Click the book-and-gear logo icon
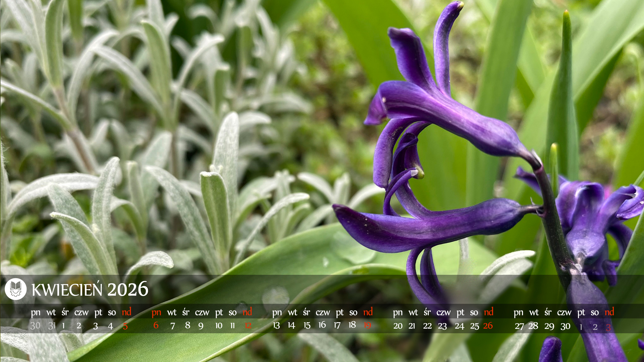The height and width of the screenshot is (362, 644). pyautogui.click(x=16, y=289)
